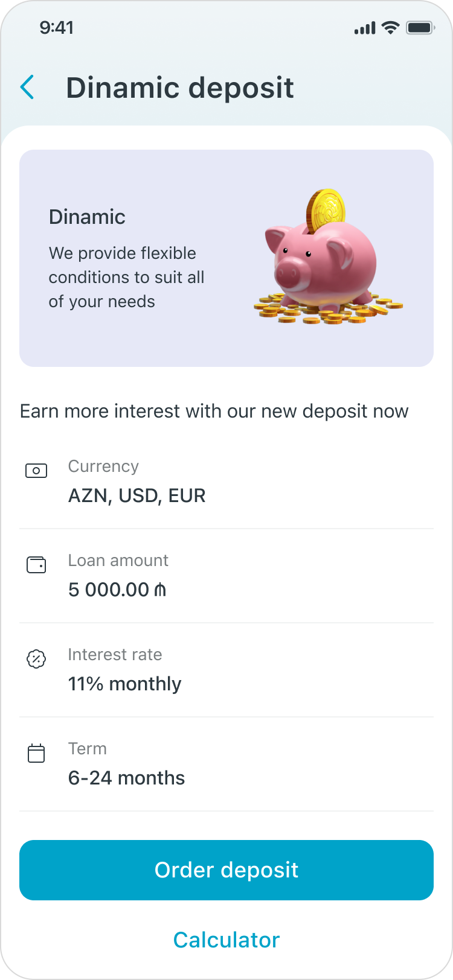
Task: Tap the 5 000.00 loan amount value
Action: [117, 590]
